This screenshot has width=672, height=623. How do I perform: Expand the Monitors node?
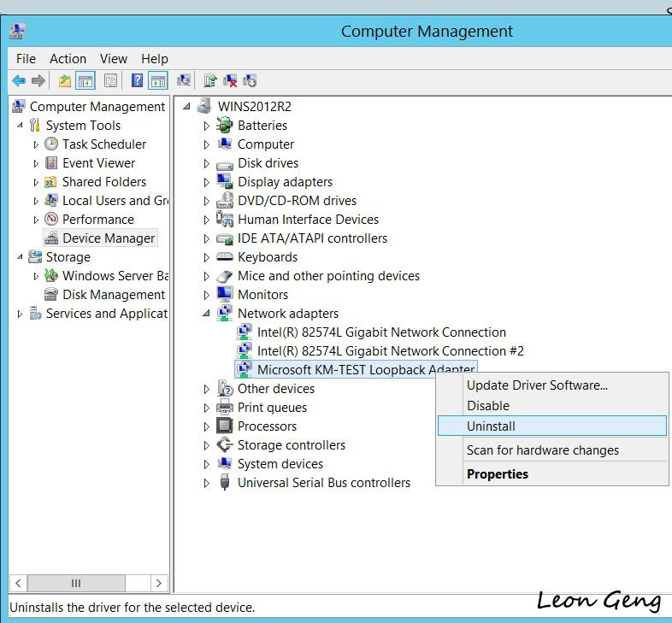click(x=206, y=295)
